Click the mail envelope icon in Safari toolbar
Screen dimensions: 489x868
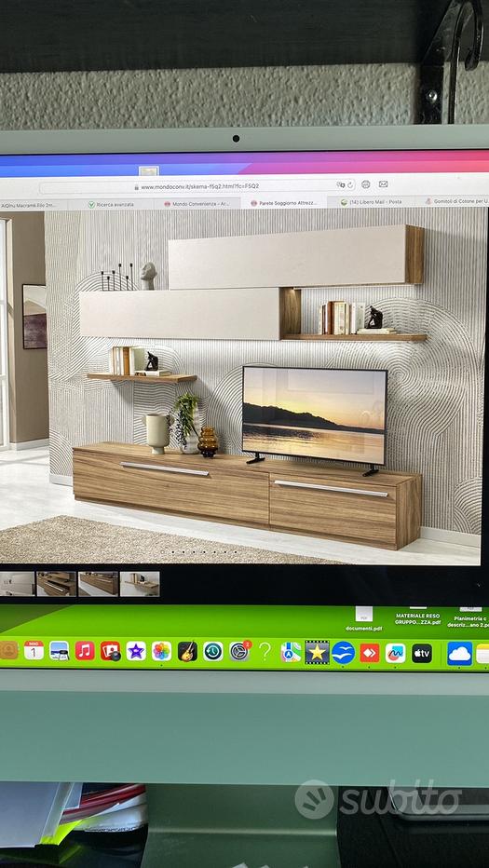click(383, 183)
